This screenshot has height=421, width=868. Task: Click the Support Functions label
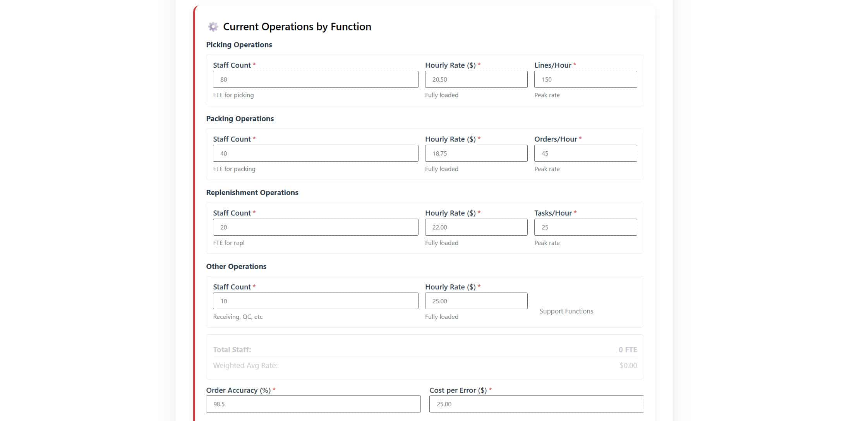coord(566,311)
